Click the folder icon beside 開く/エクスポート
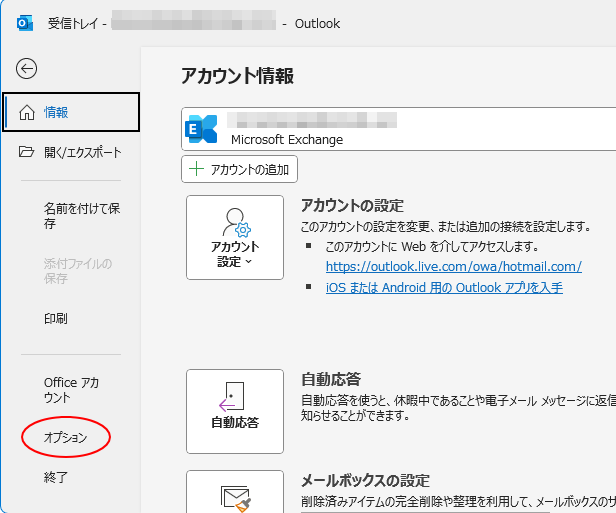The width and height of the screenshot is (616, 513). tap(26, 152)
